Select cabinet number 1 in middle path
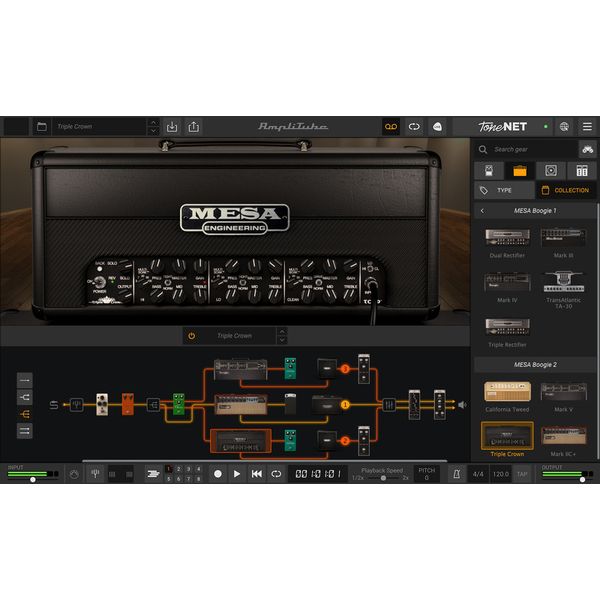Image resolution: width=600 pixels, height=600 pixels. click(327, 405)
